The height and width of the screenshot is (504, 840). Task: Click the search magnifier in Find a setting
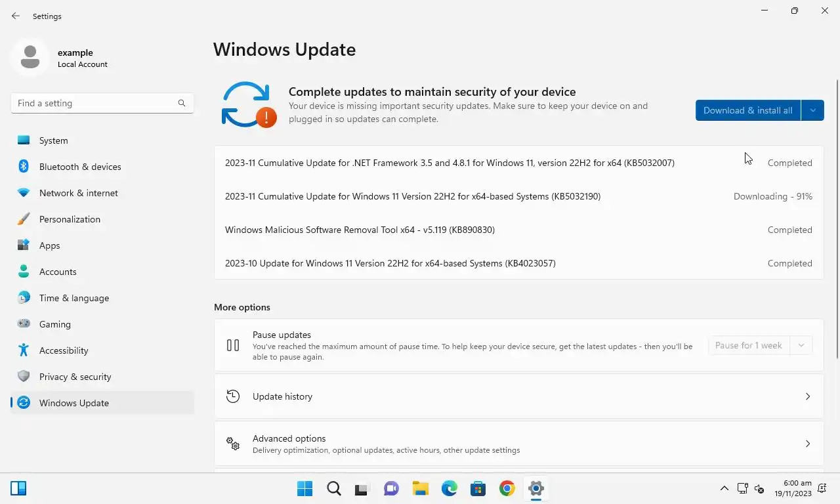pos(182,103)
